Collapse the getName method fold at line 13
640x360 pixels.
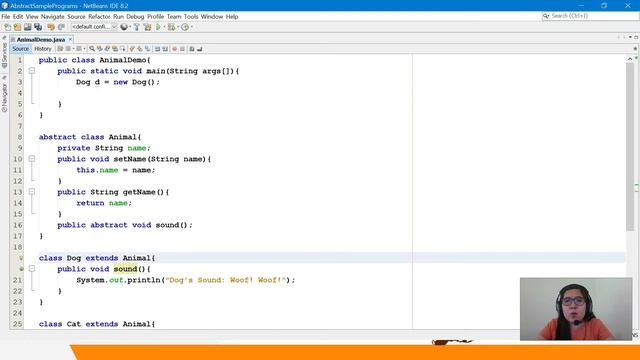(x=32, y=192)
